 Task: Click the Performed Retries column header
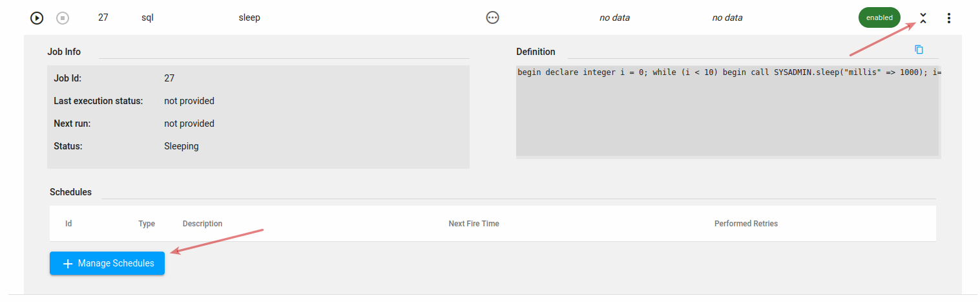pos(745,224)
